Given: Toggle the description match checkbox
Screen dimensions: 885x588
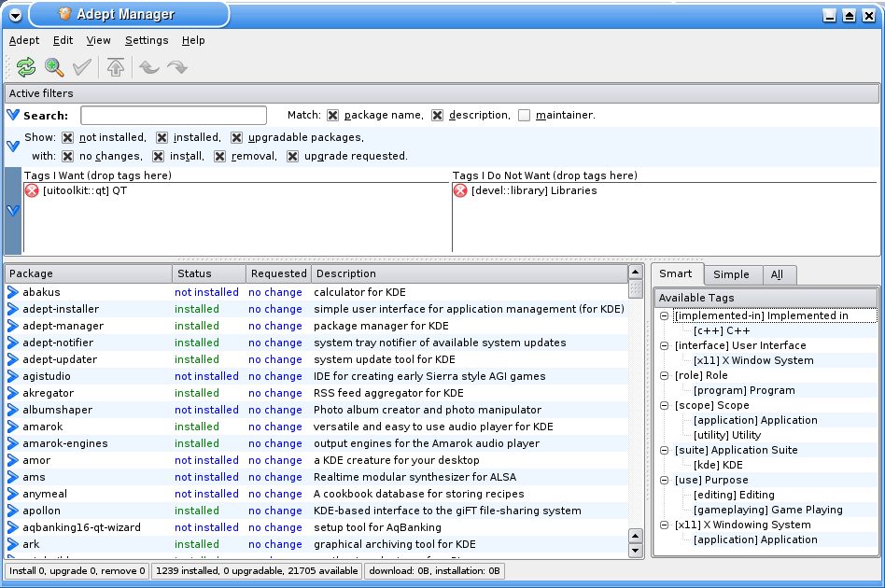Looking at the screenshot, I should coord(438,115).
